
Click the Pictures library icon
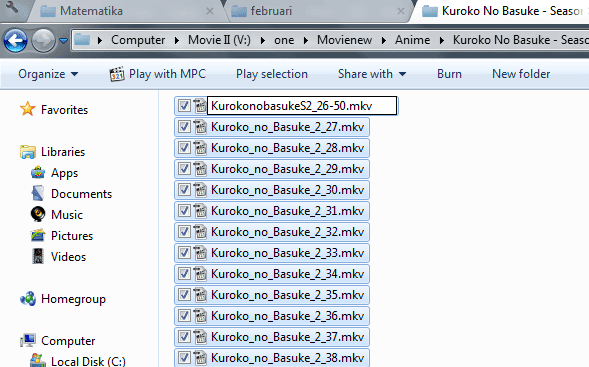tap(38, 235)
